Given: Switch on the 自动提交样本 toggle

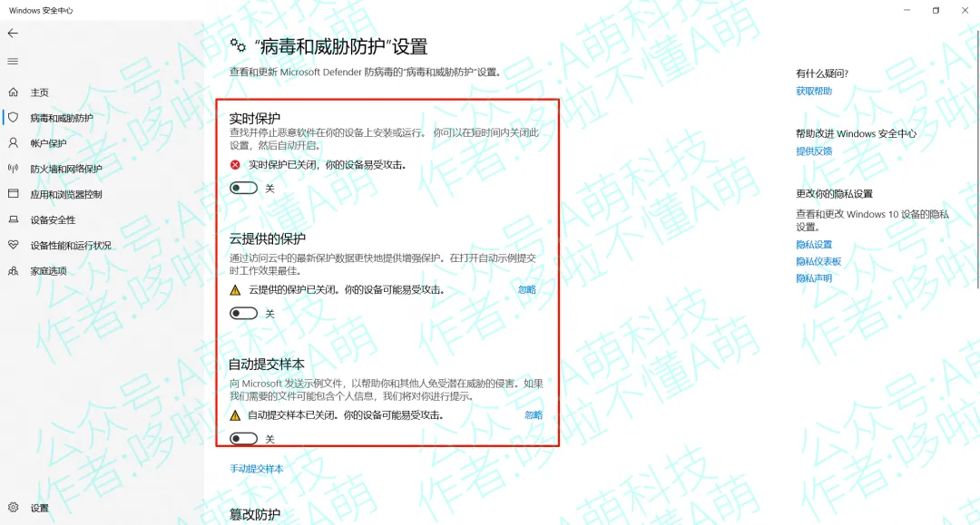Looking at the screenshot, I should (x=244, y=439).
